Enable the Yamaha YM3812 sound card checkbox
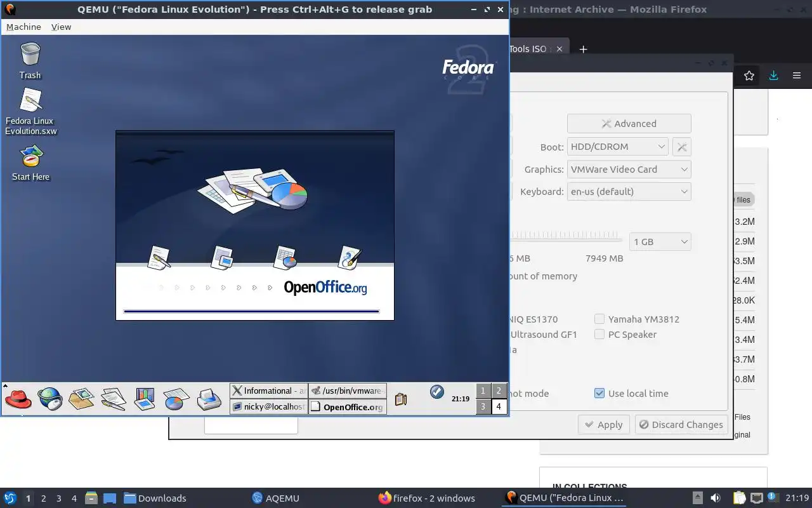 599,319
